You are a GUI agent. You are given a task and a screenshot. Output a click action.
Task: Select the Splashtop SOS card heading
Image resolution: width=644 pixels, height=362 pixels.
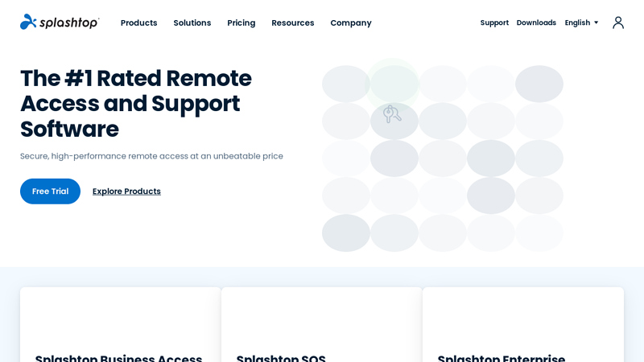click(x=281, y=358)
